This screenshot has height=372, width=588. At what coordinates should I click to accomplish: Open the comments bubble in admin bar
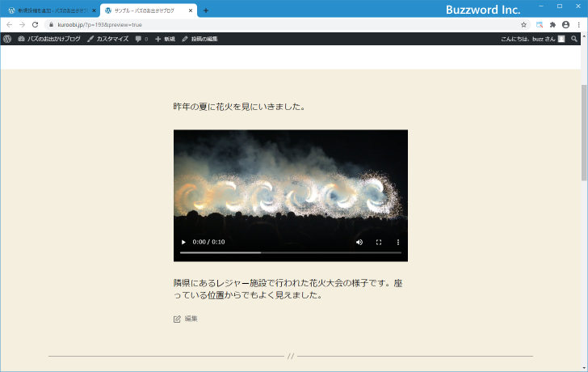pyautogui.click(x=141, y=39)
